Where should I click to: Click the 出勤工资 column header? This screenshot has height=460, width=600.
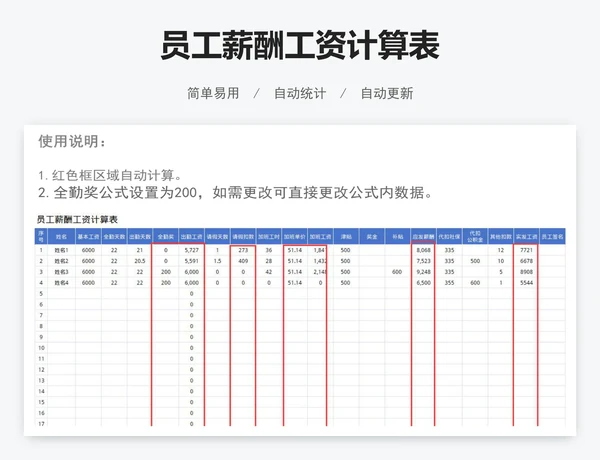pos(191,237)
